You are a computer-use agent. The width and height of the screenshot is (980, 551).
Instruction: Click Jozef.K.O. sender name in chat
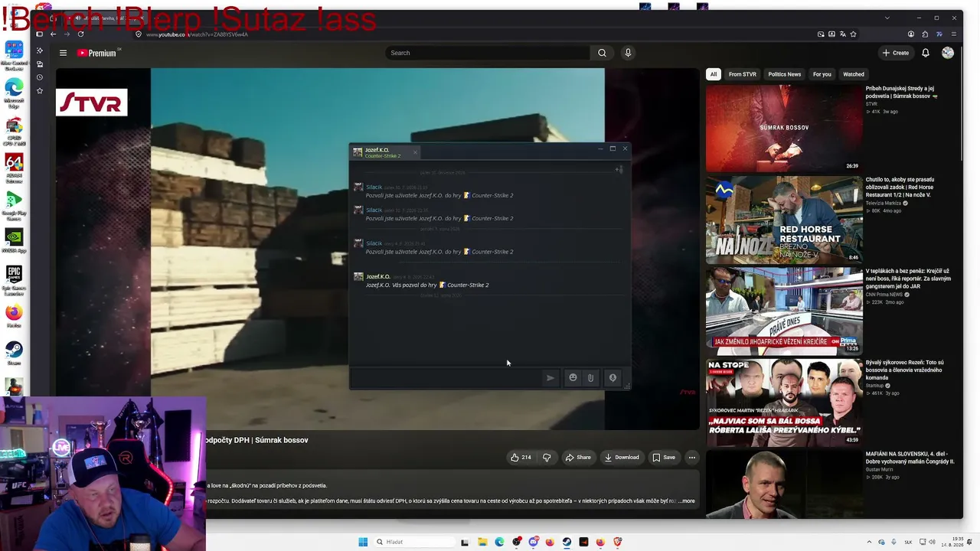click(x=378, y=276)
